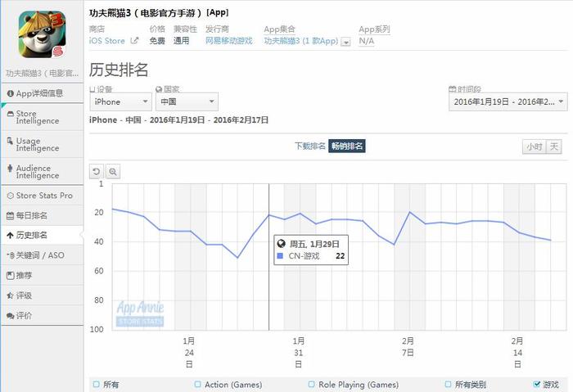Image resolution: width=573 pixels, height=392 pixels.
Task: Expand the App集合 dropdown arrow
Action: coord(345,42)
